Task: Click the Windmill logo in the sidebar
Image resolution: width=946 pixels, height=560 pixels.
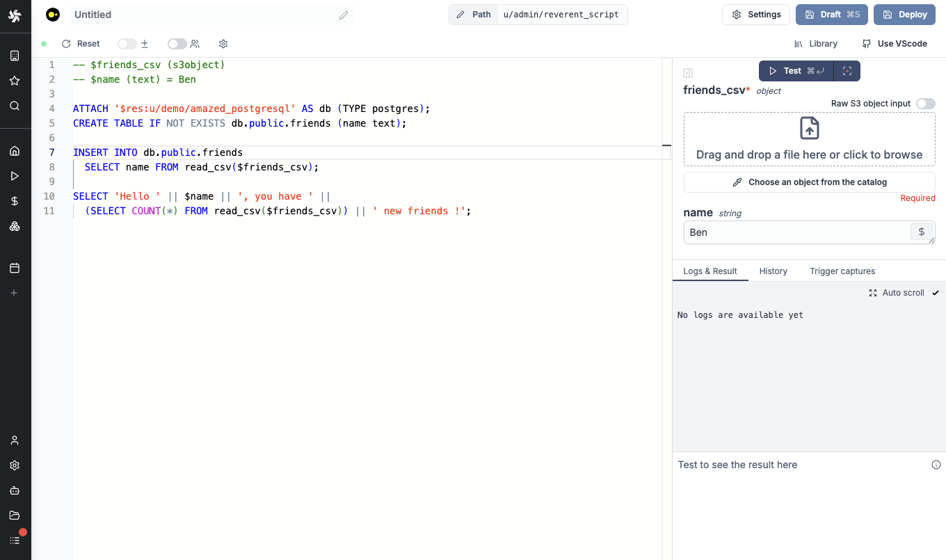Action: (x=15, y=15)
